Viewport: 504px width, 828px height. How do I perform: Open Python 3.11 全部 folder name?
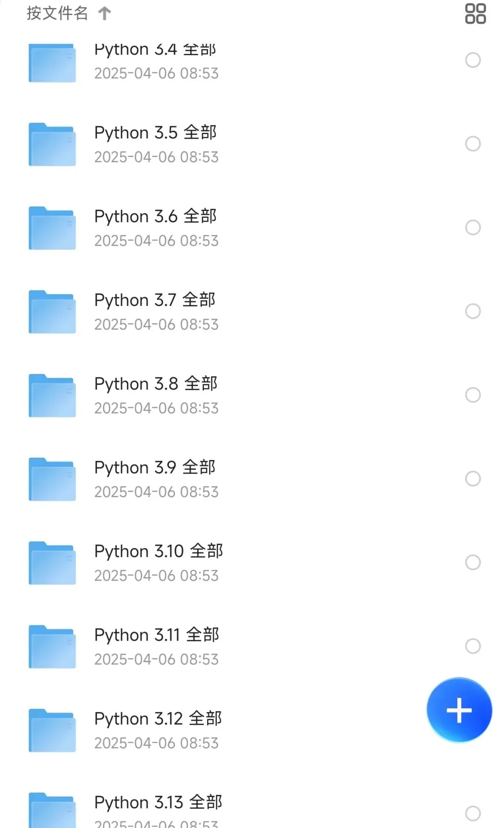coord(156,635)
